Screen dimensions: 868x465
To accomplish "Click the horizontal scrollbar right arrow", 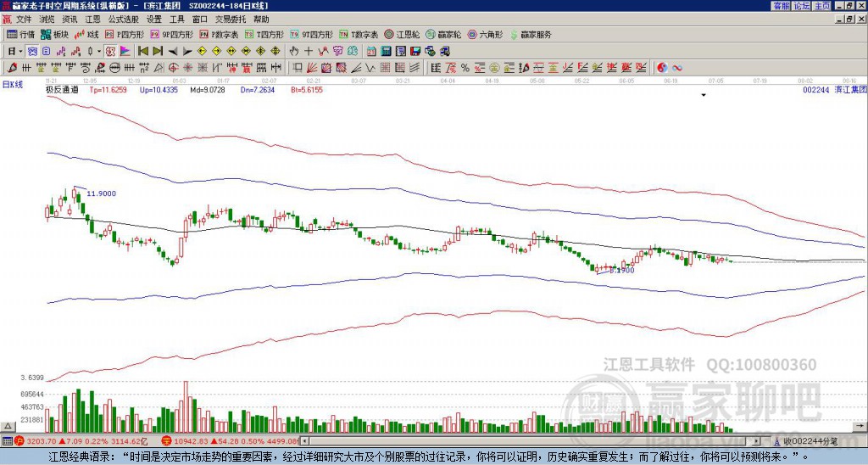I will pos(757,441).
